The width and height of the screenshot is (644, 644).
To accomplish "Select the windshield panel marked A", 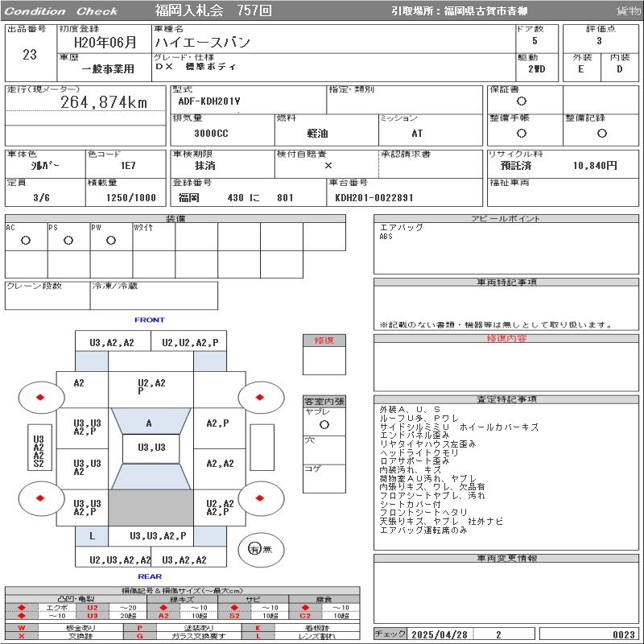I will pyautogui.click(x=151, y=421).
